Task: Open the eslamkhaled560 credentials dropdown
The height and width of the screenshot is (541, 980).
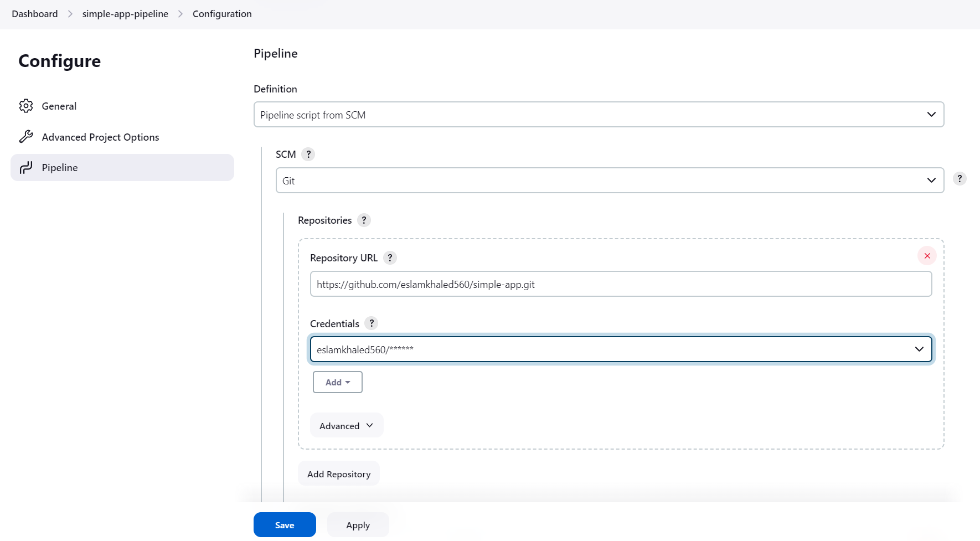Action: coord(620,349)
